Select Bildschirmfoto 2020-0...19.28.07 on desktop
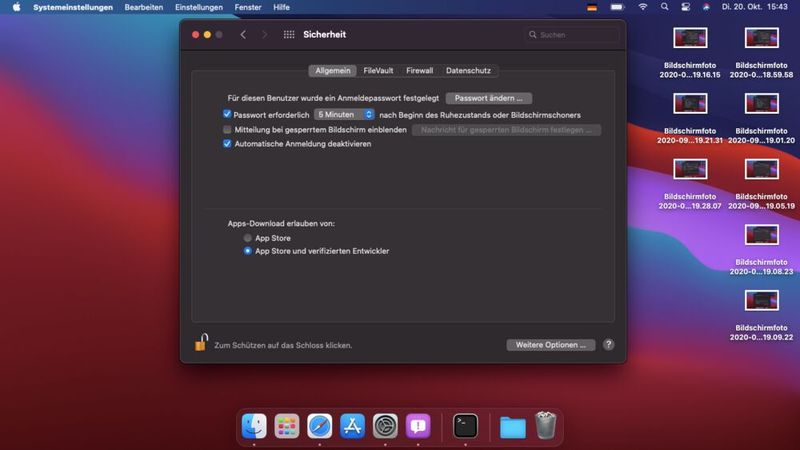 pos(690,184)
